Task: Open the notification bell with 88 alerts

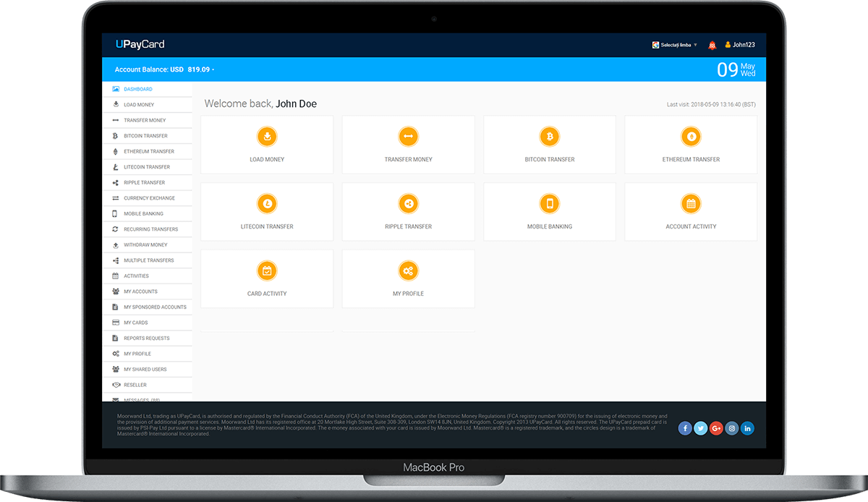Action: (x=712, y=44)
